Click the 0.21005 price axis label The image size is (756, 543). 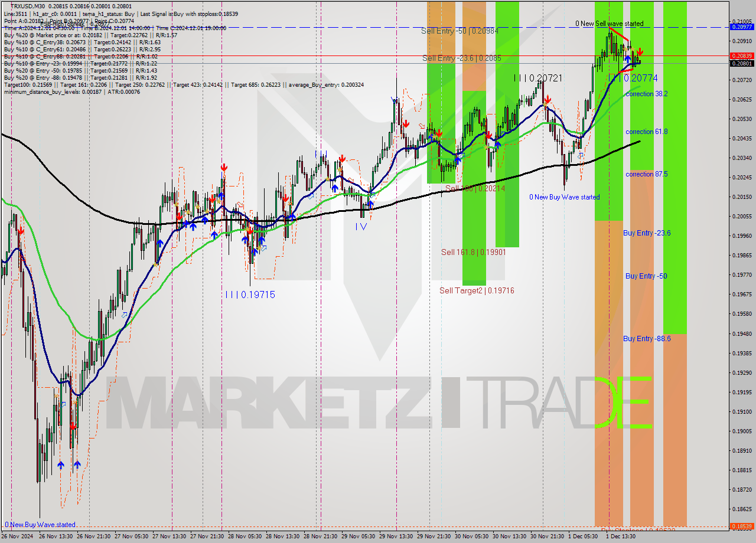(742, 22)
